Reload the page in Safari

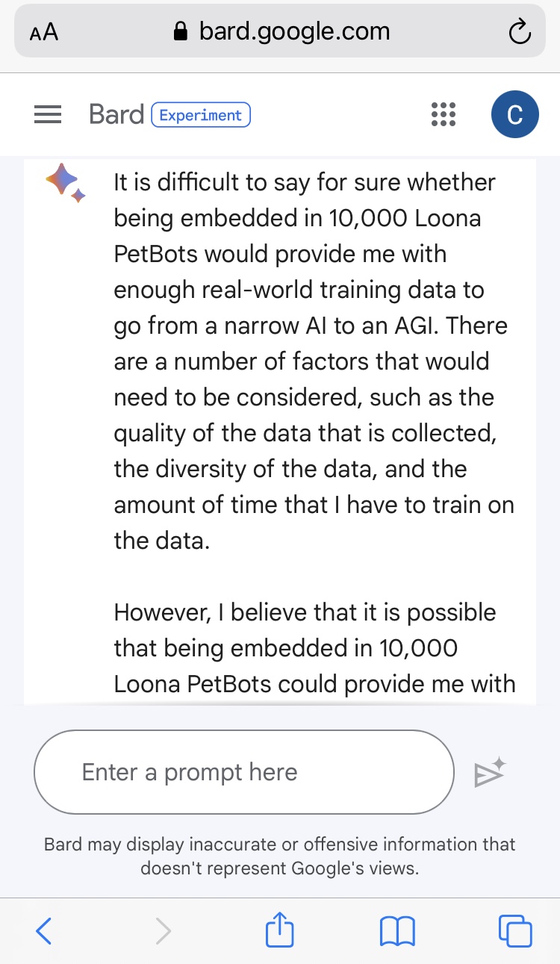point(518,31)
